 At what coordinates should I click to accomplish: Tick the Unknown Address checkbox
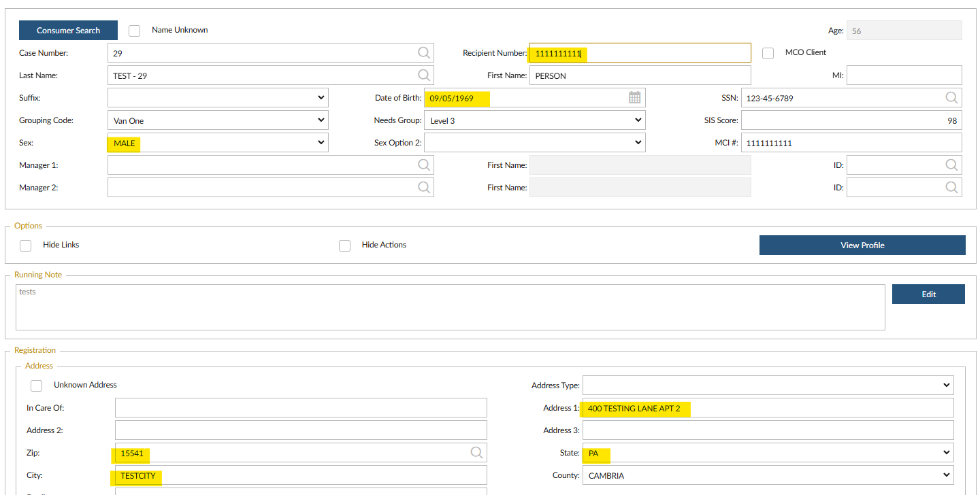pos(37,386)
